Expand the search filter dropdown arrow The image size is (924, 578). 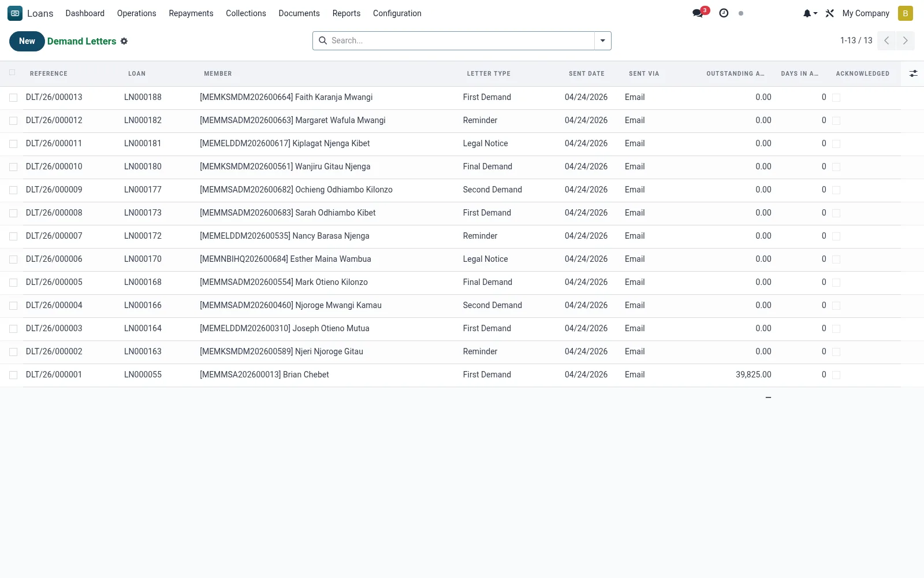pos(603,40)
